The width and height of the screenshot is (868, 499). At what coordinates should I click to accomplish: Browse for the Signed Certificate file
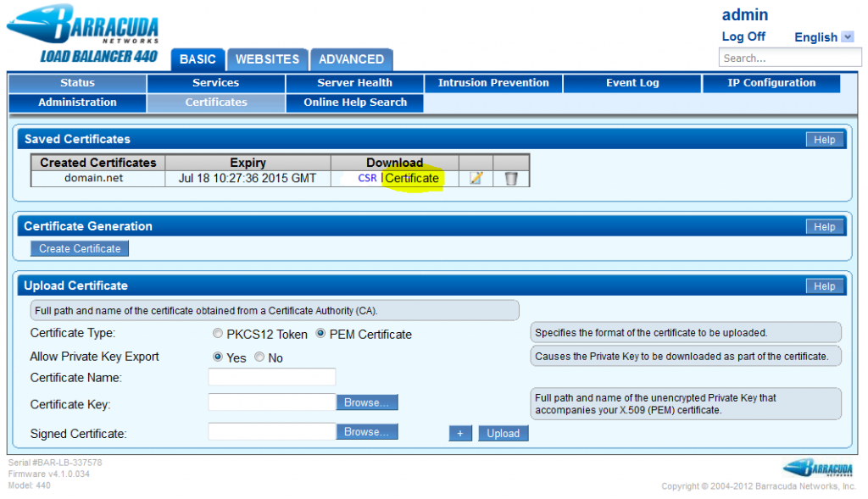coord(366,431)
